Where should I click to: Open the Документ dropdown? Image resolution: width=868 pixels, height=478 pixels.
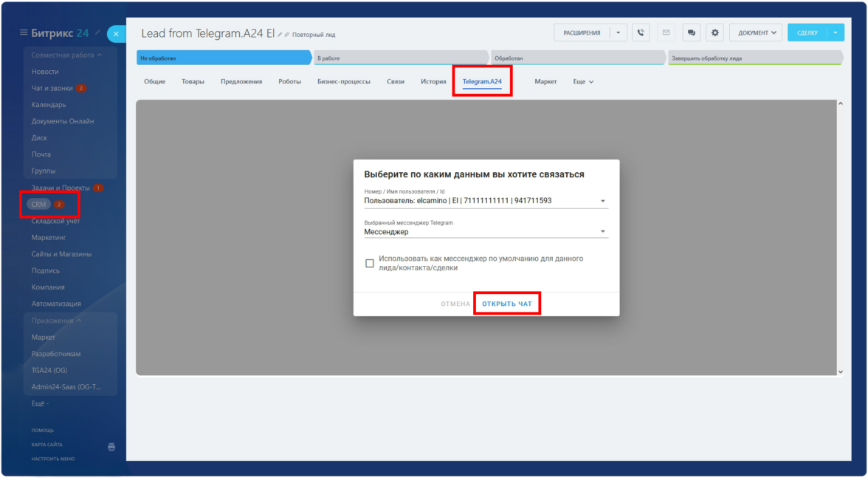[x=755, y=33]
